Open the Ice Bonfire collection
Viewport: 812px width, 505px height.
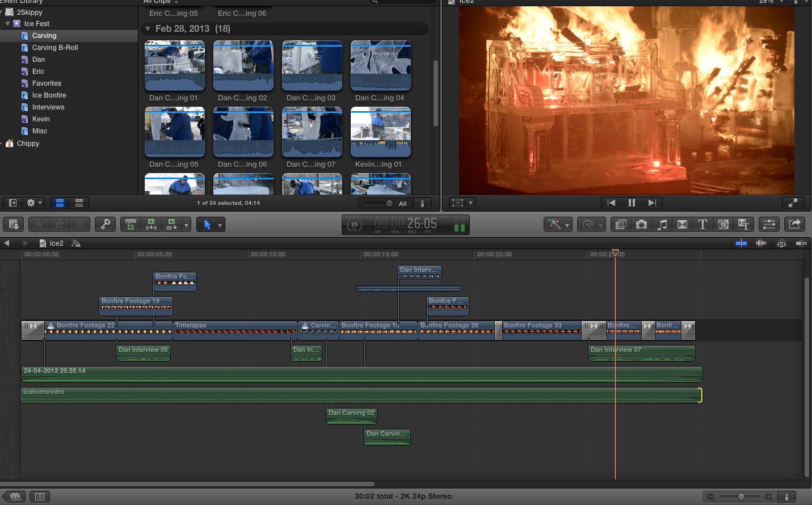(49, 95)
